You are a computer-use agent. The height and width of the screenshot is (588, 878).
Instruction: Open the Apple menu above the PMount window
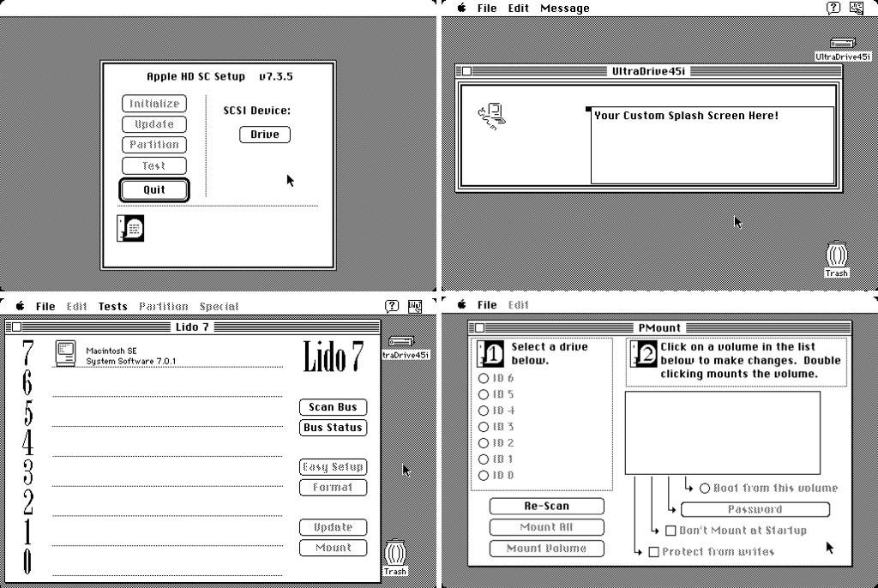pyautogui.click(x=461, y=304)
